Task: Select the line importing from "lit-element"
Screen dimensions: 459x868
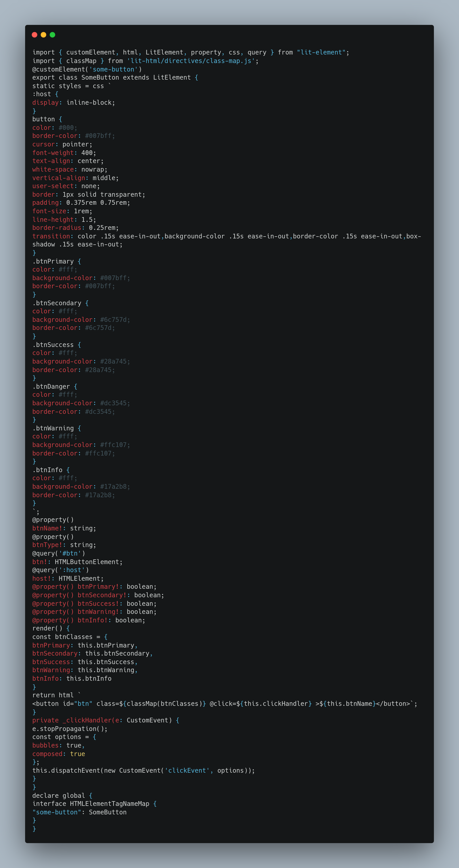Action: (191, 52)
